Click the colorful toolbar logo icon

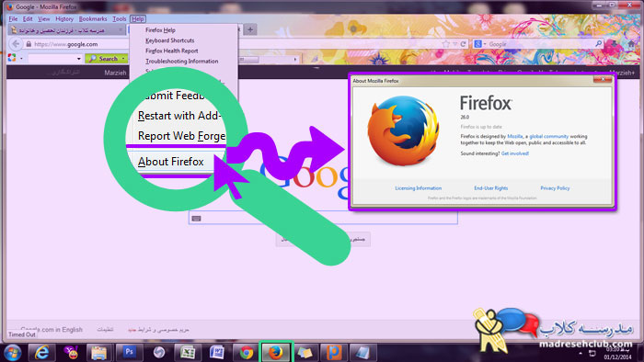click(x=12, y=58)
